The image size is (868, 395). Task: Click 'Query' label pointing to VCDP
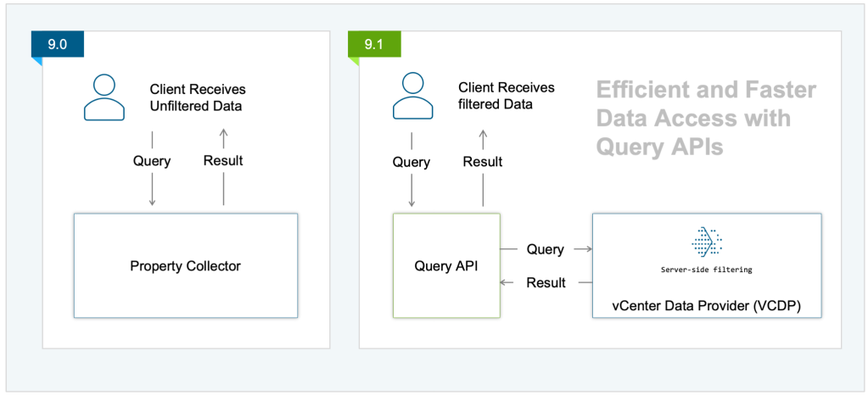546,249
